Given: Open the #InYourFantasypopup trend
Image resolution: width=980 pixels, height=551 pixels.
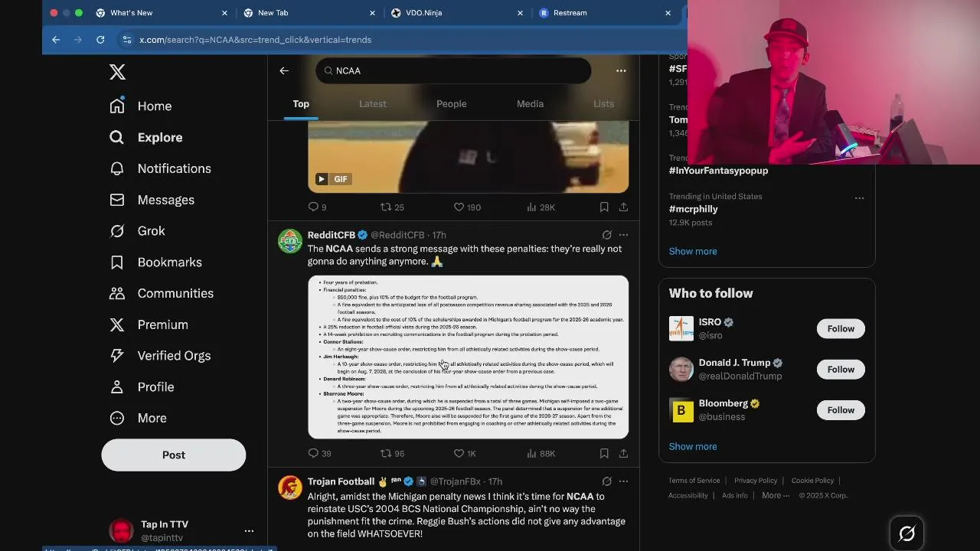Looking at the screenshot, I should point(718,171).
